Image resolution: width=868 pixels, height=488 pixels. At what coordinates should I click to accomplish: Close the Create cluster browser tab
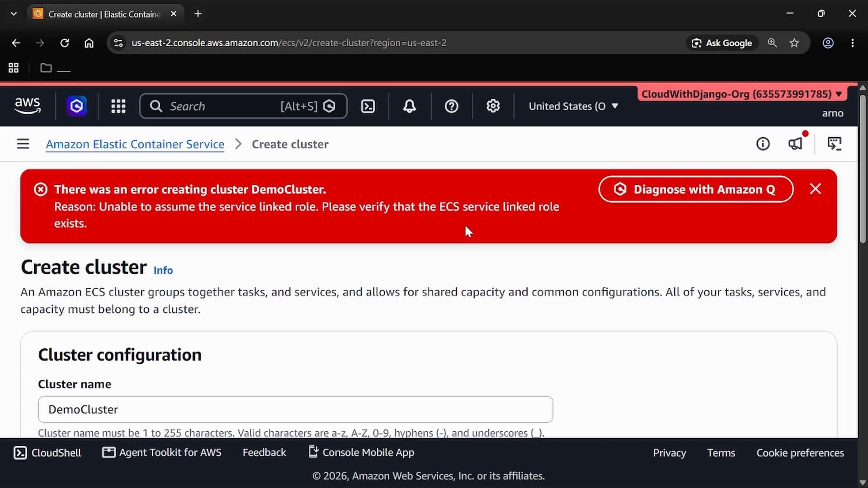click(x=174, y=14)
